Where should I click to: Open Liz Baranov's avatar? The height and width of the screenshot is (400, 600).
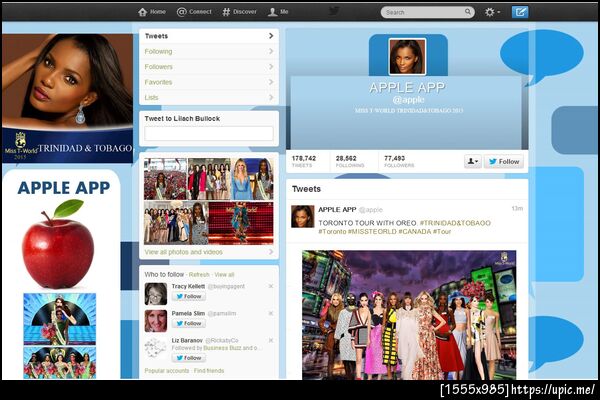tap(156, 348)
